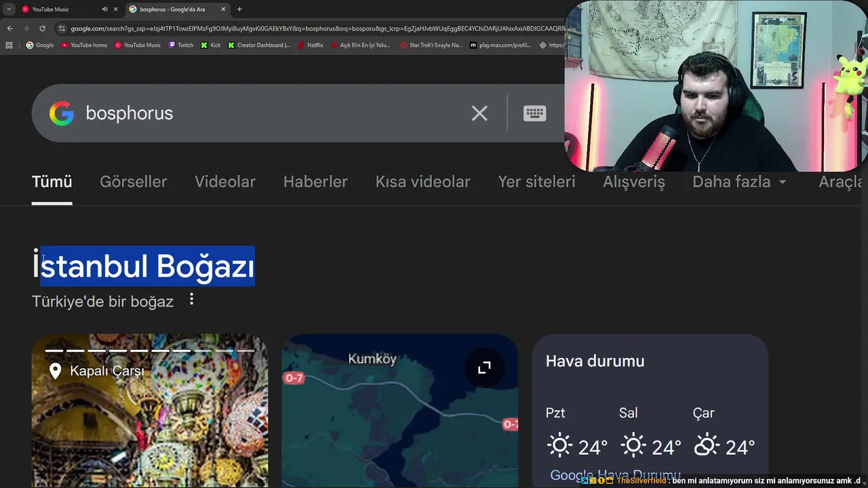This screenshot has height=488, width=868.
Task: Switch to Haberler tab
Action: [x=315, y=182]
